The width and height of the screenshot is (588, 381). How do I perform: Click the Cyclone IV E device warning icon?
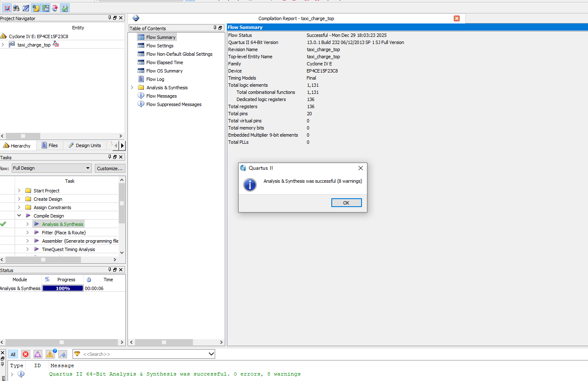tap(4, 36)
